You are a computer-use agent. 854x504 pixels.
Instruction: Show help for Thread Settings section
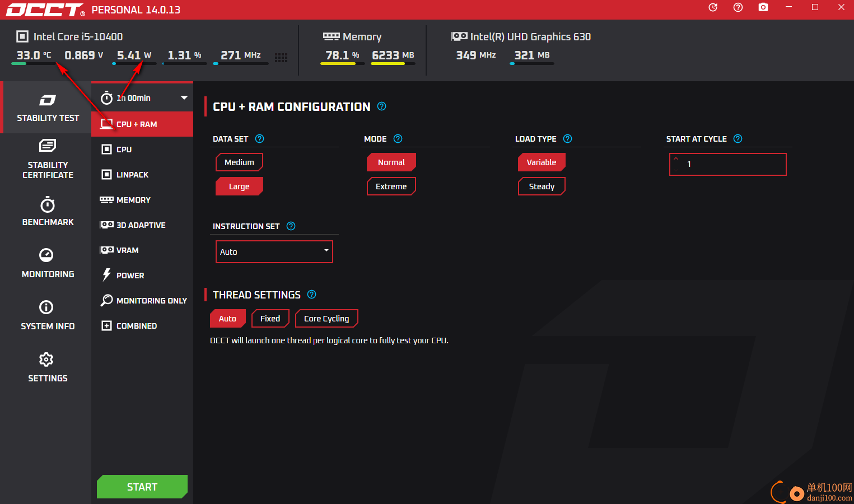312,295
